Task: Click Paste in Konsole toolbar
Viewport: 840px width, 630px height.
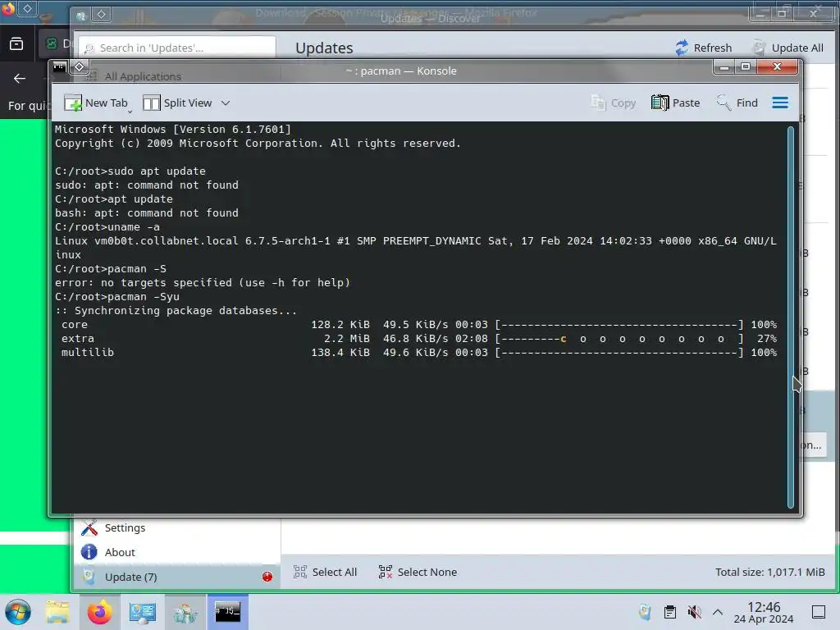Action: click(676, 103)
